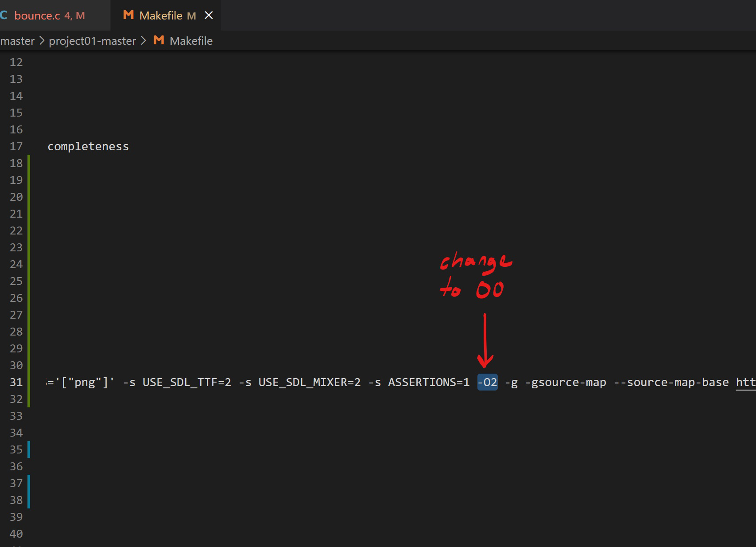Select the Makefile tab label
This screenshot has width=756, height=547.
pyautogui.click(x=161, y=16)
